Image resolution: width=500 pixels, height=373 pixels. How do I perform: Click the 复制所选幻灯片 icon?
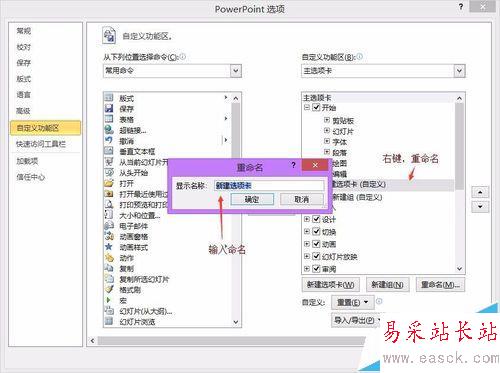(109, 279)
